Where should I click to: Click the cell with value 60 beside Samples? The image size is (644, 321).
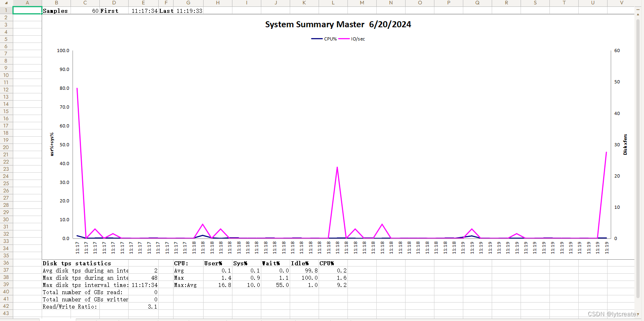click(85, 11)
